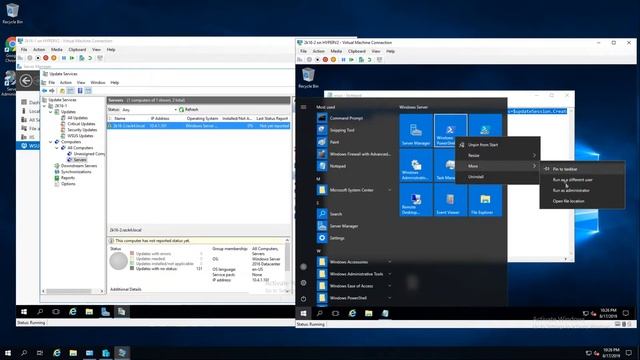Pause the 2k16-1 virtual machine from its toolbar
The image size is (640, 360).
[x=64, y=58]
